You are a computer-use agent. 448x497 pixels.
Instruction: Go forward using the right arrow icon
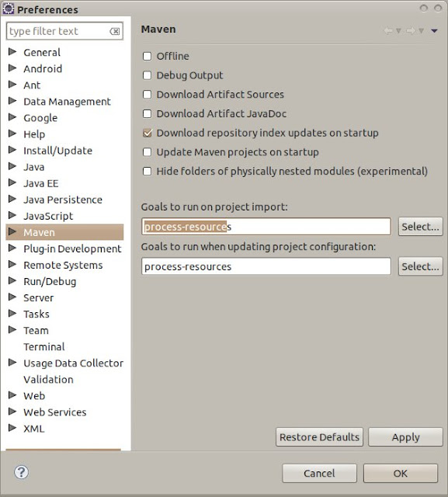(x=411, y=31)
